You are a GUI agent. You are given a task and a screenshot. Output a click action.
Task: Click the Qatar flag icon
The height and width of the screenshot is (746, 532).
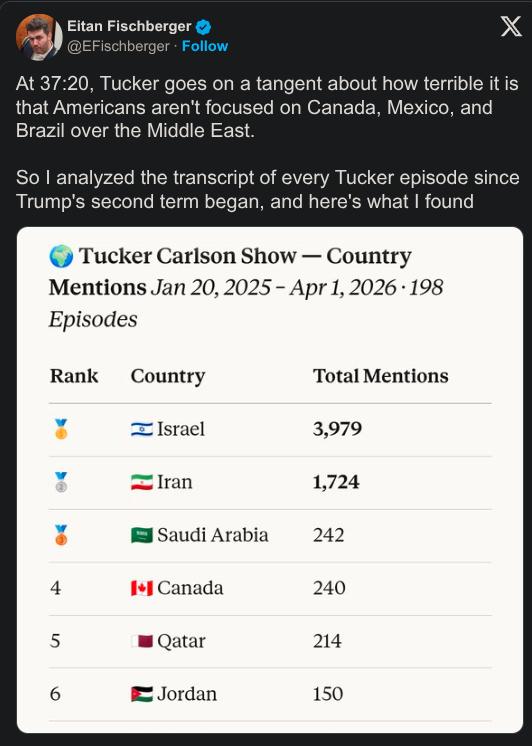pos(142,641)
